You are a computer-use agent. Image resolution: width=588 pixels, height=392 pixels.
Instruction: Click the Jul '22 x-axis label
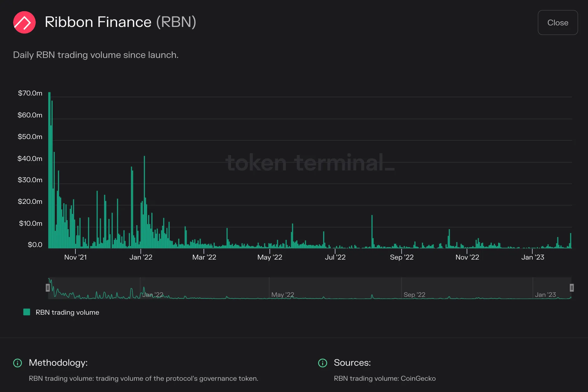click(x=335, y=257)
